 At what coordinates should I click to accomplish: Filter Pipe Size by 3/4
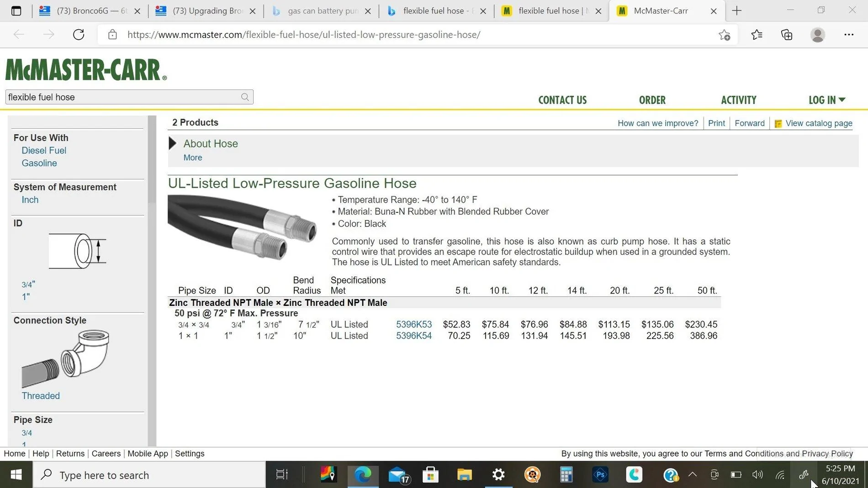coord(27,433)
